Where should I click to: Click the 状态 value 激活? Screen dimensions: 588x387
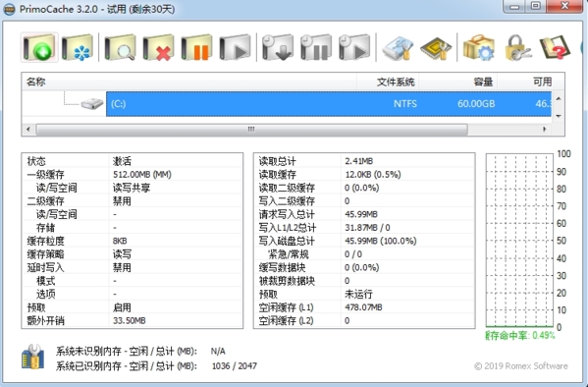tap(122, 161)
